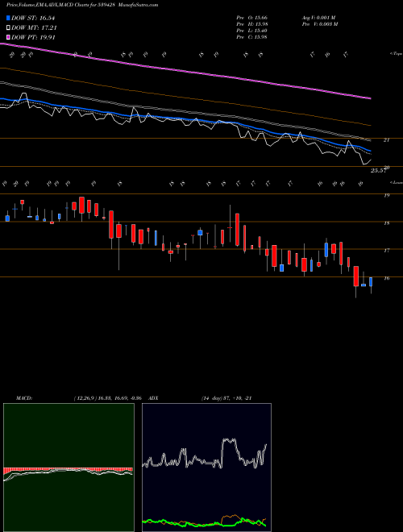Click the ADX '(14 day)' values text
This screenshot has height=532, width=403.
[226, 398]
